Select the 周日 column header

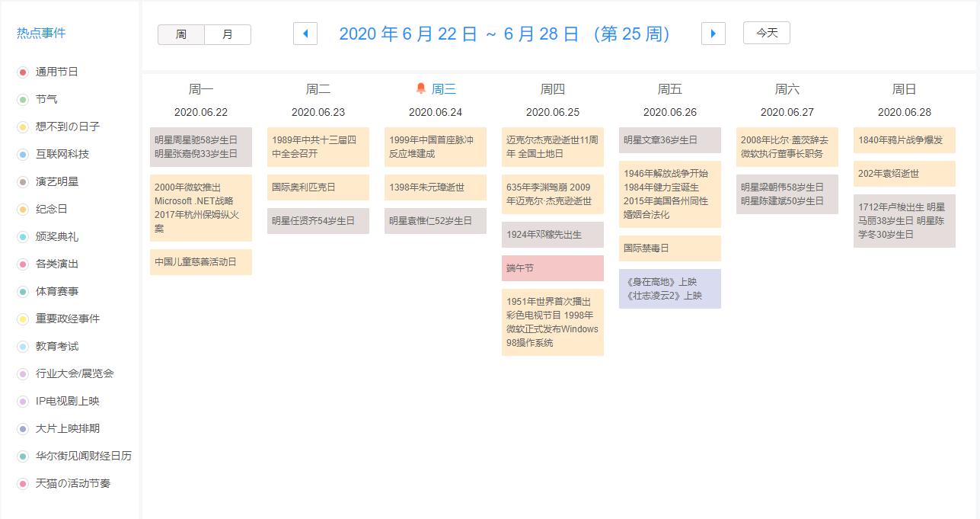pyautogui.click(x=905, y=89)
